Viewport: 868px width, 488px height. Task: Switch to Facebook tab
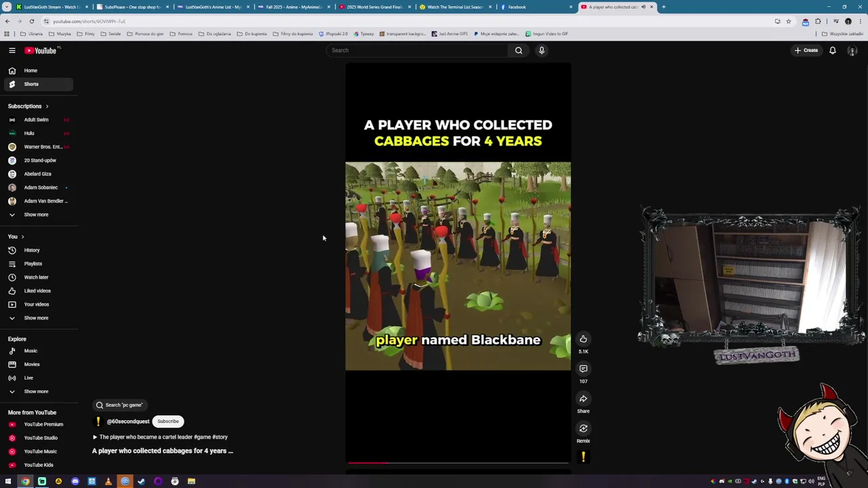click(536, 7)
